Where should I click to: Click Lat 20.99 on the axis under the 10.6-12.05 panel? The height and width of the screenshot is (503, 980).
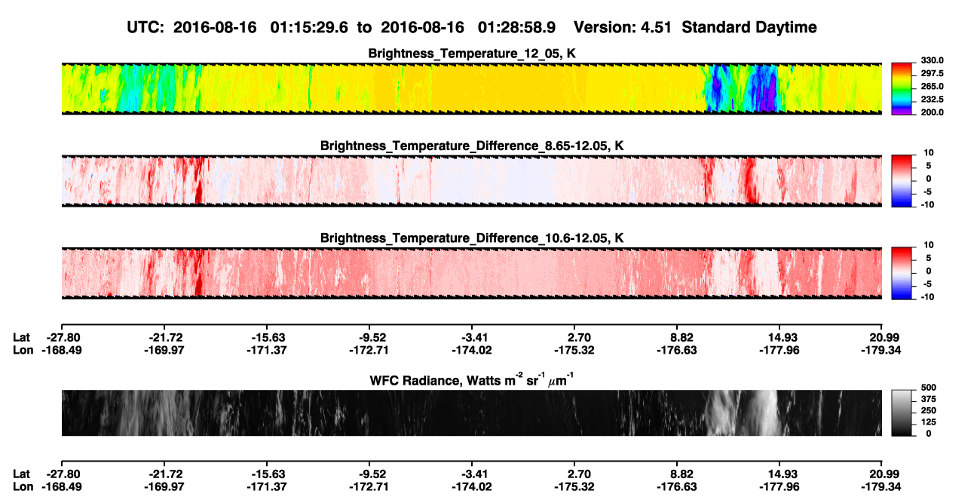point(883,338)
